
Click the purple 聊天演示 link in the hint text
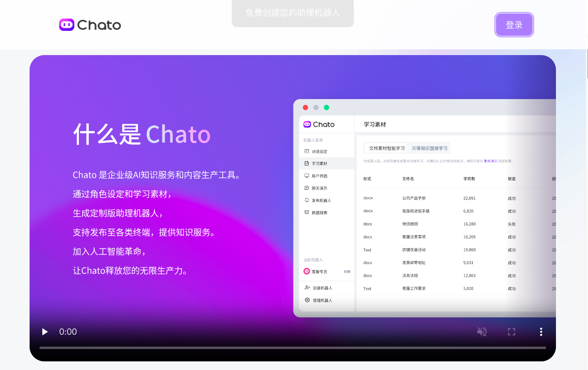(x=490, y=161)
